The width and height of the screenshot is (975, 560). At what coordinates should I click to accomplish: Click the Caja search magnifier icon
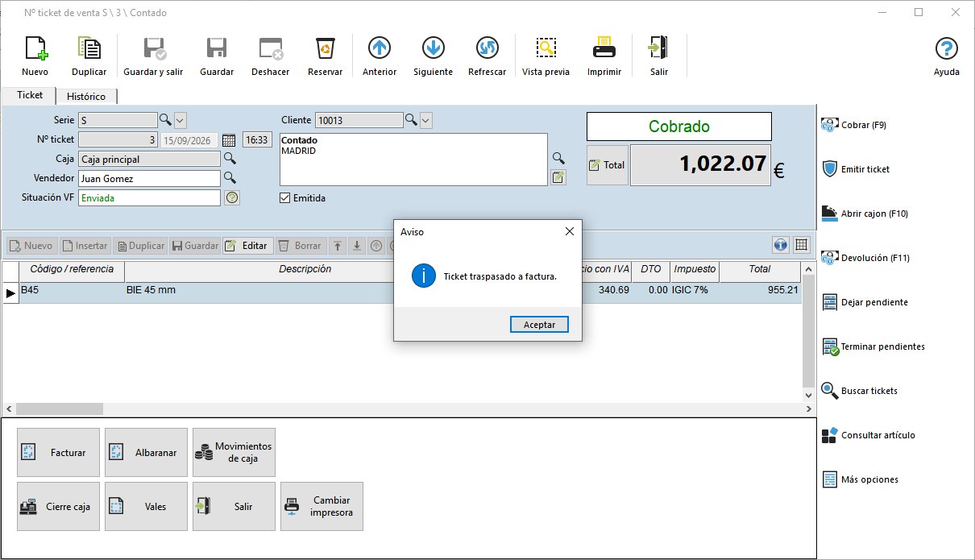click(230, 159)
